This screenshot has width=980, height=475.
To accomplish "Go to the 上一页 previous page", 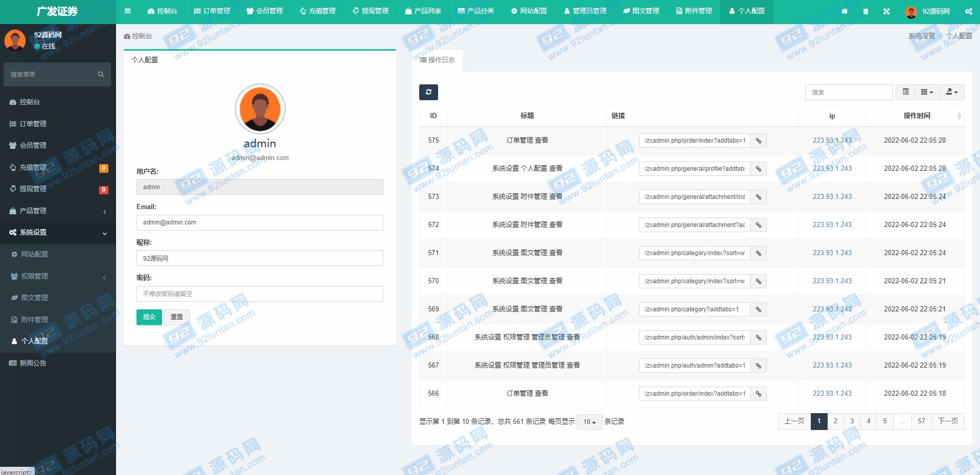I will click(x=794, y=421).
